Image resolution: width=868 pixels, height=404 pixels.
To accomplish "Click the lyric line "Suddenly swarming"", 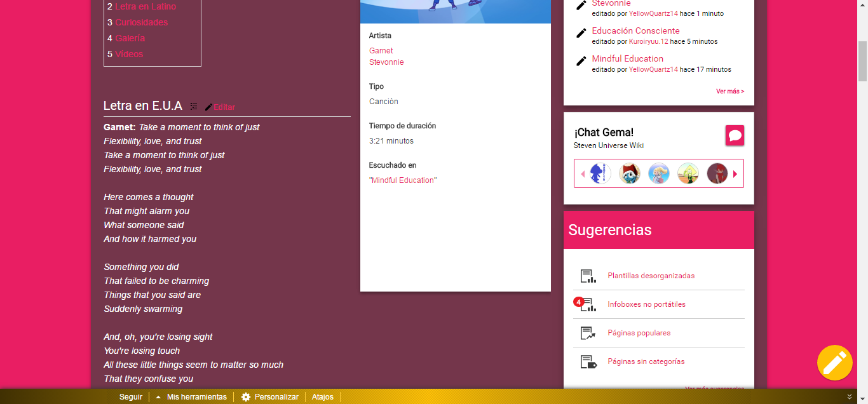I will coord(143,309).
